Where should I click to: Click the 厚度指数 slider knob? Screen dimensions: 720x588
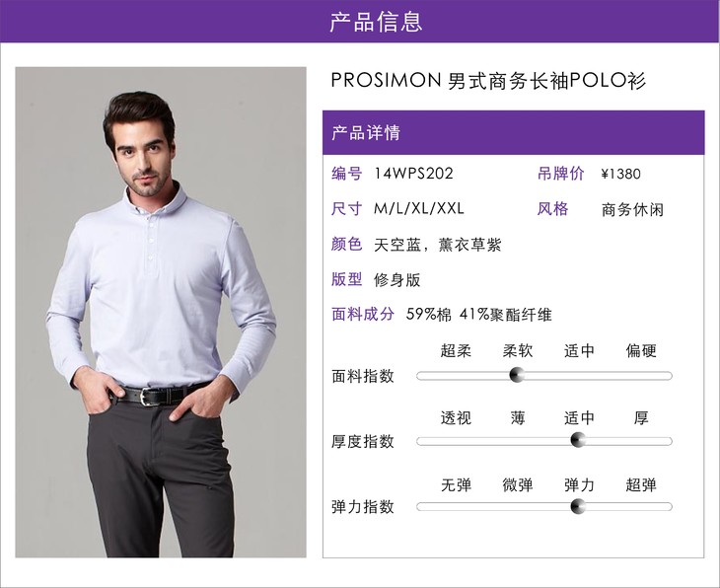pyautogui.click(x=578, y=440)
